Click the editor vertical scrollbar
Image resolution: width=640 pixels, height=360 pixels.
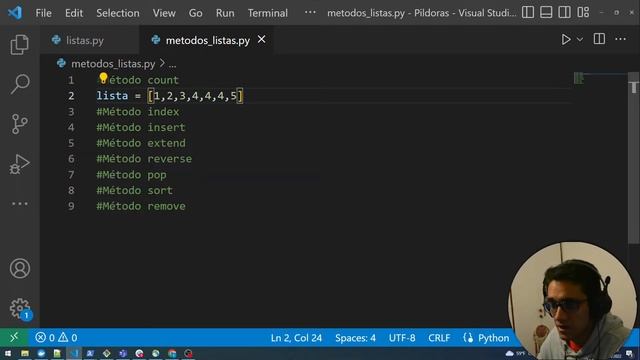(x=633, y=158)
